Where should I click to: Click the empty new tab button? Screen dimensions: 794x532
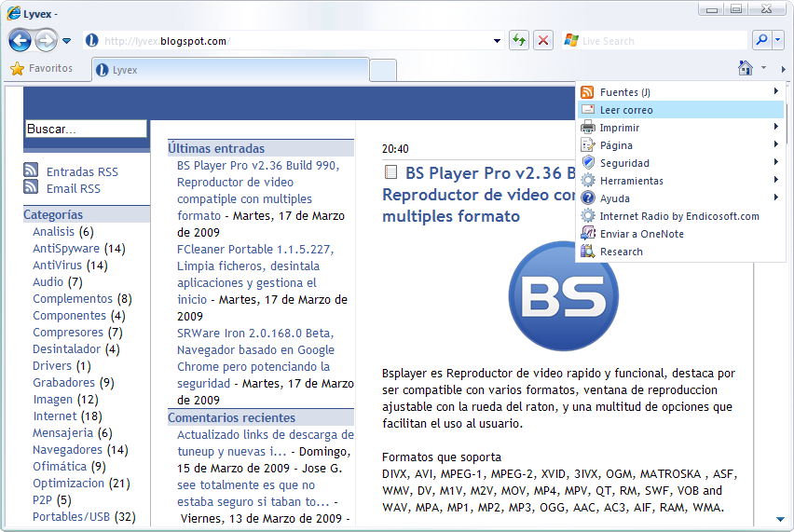383,70
